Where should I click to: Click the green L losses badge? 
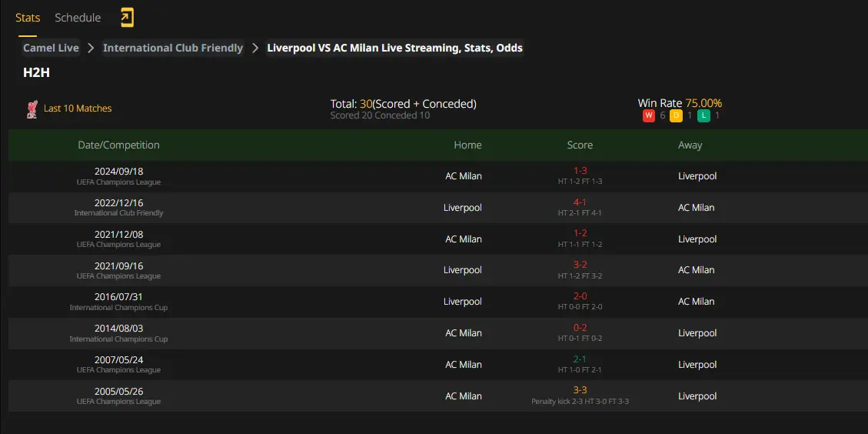pos(703,116)
